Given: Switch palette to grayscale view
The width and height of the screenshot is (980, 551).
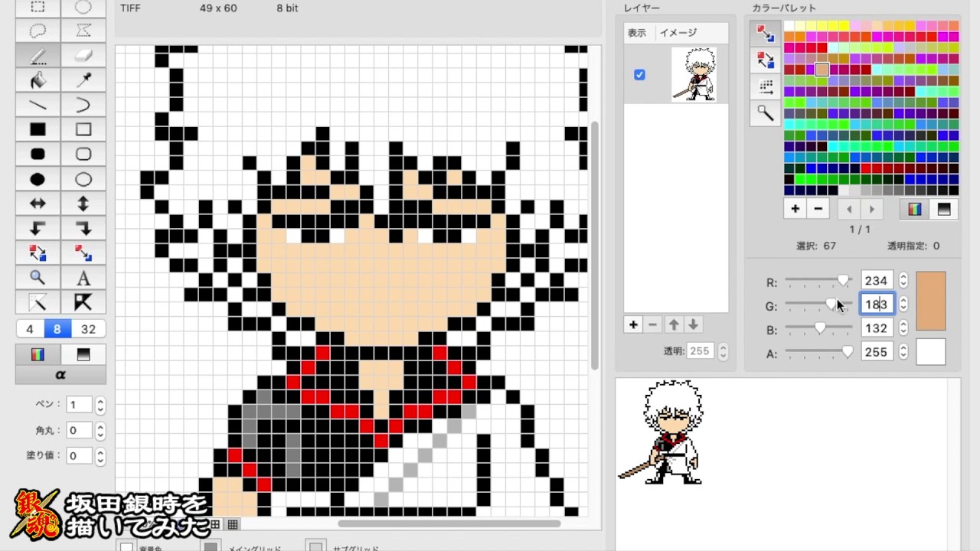Looking at the screenshot, I should tap(944, 209).
